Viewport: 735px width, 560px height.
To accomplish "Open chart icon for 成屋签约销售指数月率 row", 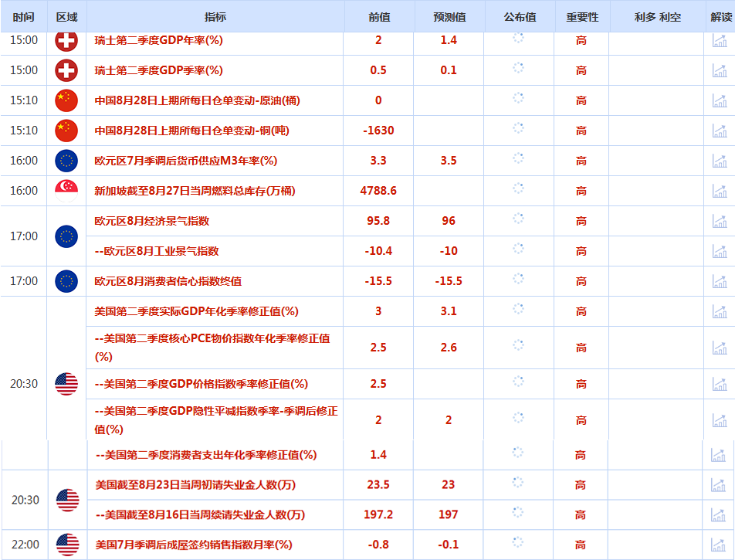I will coord(718,545).
